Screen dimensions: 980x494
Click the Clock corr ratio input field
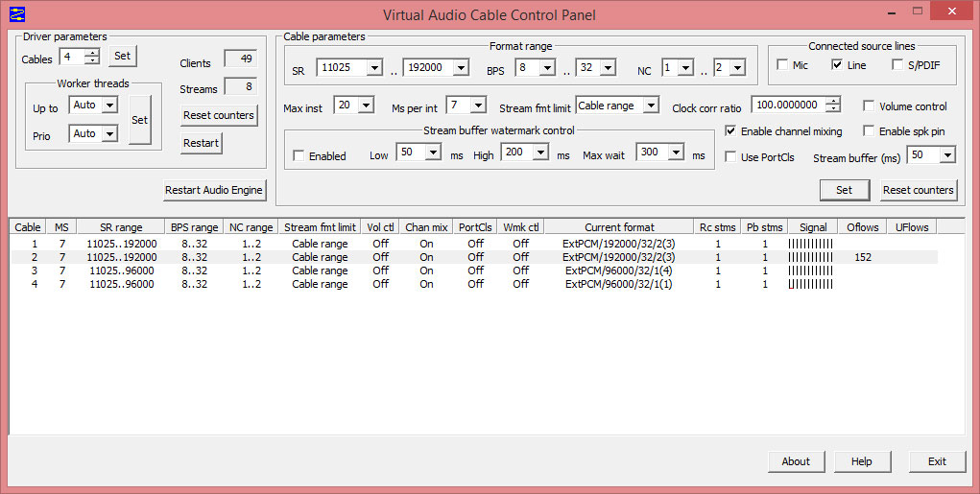(788, 106)
